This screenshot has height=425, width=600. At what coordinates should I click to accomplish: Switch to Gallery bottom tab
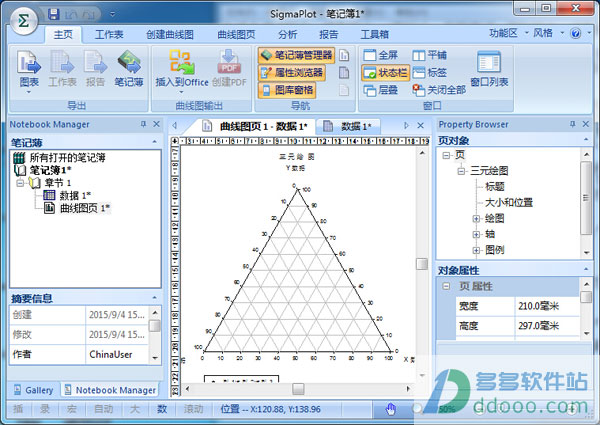pyautogui.click(x=34, y=390)
